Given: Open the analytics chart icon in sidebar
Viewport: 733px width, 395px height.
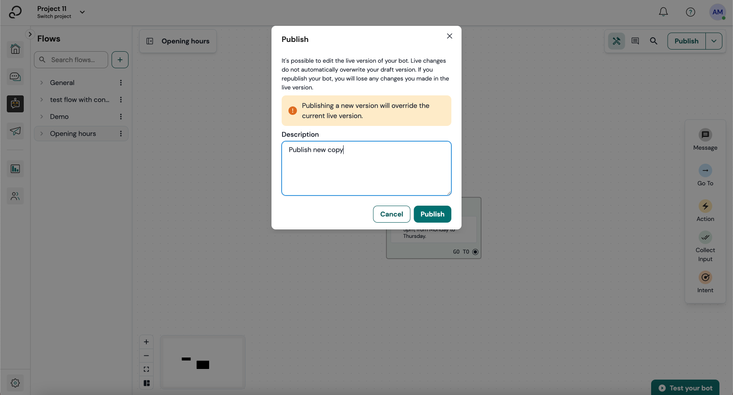Looking at the screenshot, I should [x=15, y=169].
